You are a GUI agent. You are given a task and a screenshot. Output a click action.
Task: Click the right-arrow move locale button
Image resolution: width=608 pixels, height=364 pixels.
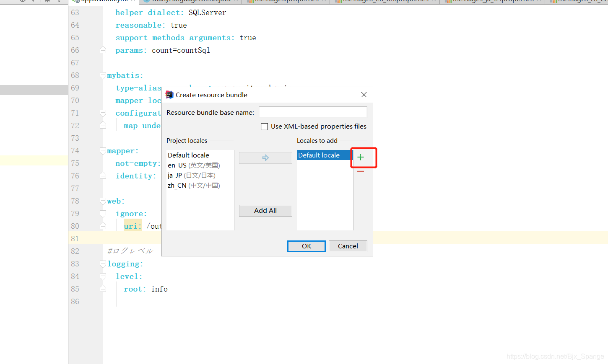[x=265, y=158]
